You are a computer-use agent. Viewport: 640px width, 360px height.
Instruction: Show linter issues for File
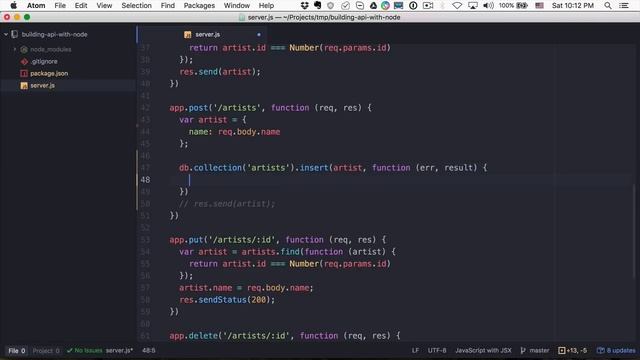point(17,351)
